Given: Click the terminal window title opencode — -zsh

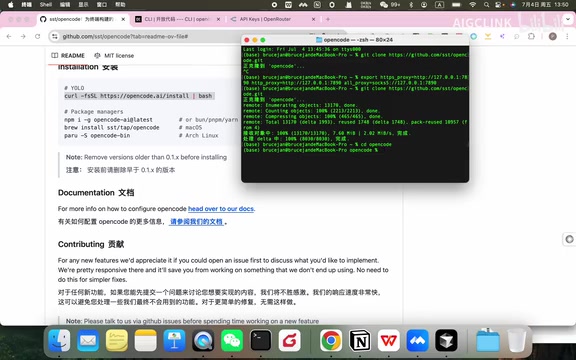Looking at the screenshot, I should coord(354,40).
